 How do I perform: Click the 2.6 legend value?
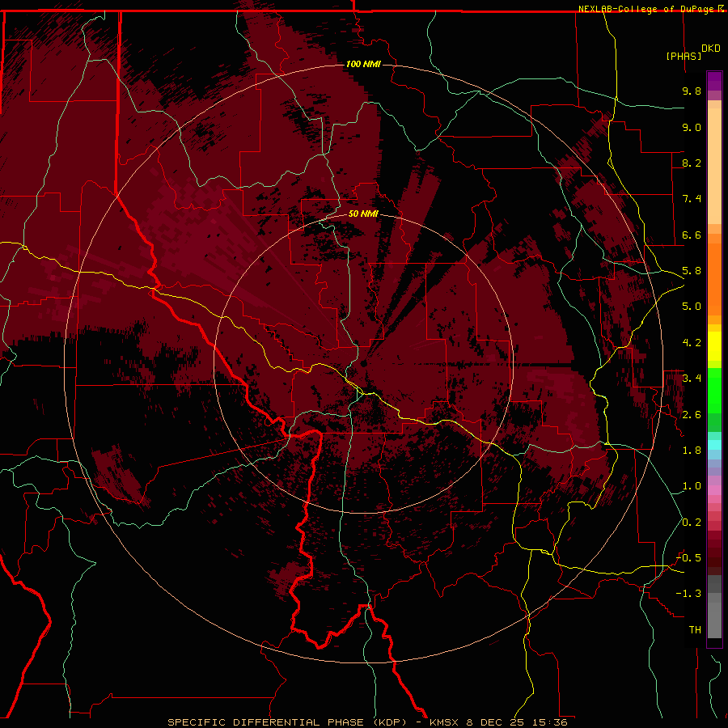[692, 415]
